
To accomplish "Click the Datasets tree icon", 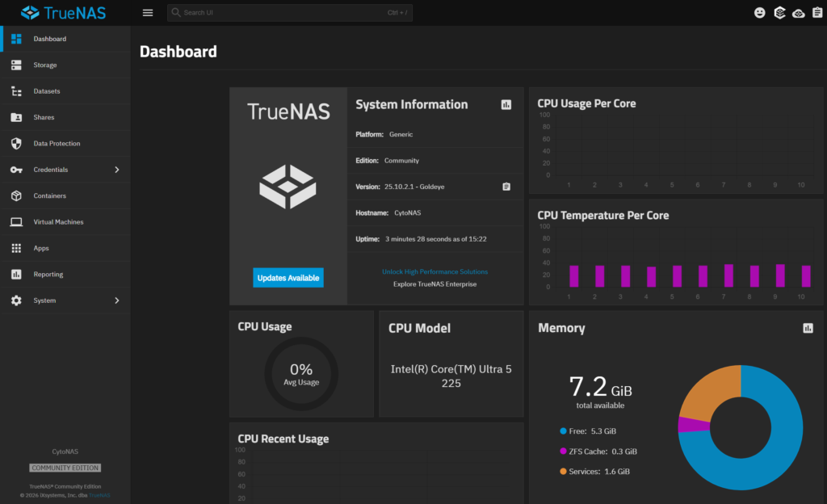I will coord(16,91).
